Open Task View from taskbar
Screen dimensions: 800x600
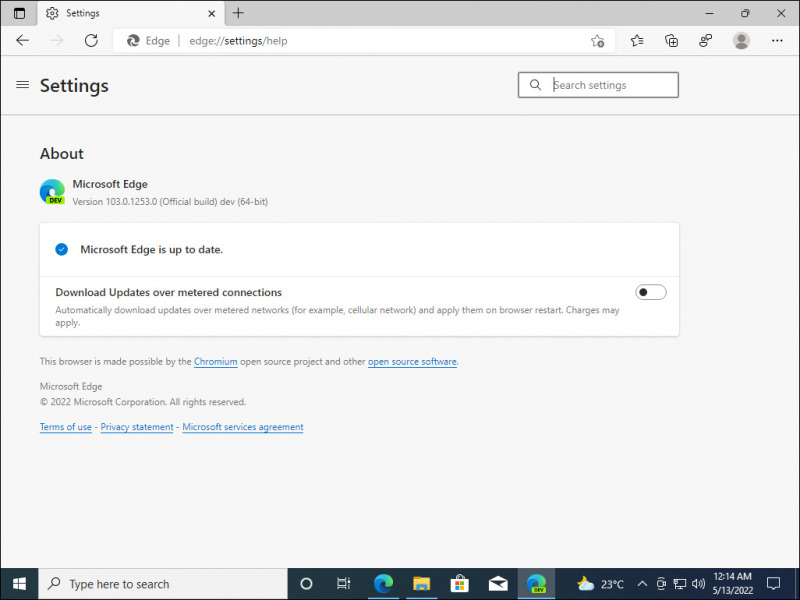click(x=343, y=584)
